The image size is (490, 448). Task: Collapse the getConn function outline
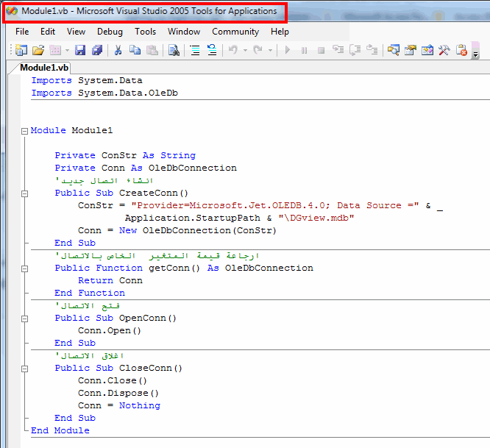[x=24, y=269]
